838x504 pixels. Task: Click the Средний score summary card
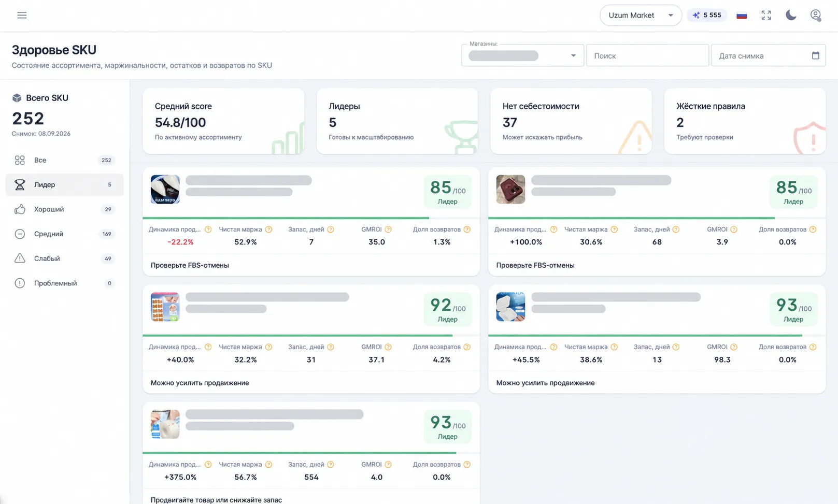(223, 121)
